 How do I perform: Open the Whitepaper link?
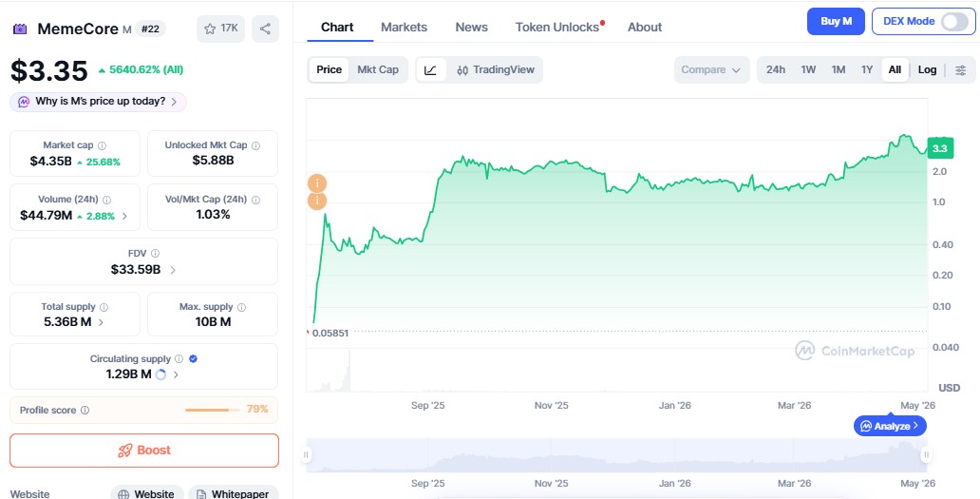[233, 493]
